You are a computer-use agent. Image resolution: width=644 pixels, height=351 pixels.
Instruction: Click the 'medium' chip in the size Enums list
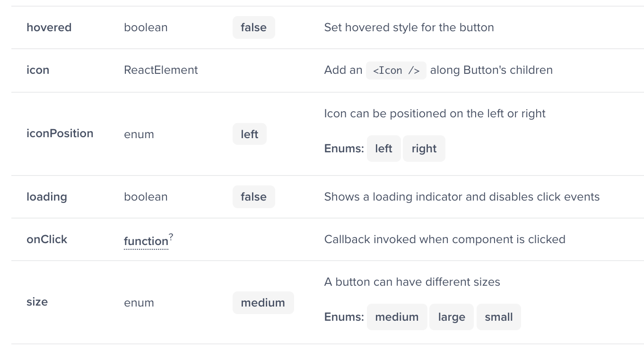click(397, 317)
